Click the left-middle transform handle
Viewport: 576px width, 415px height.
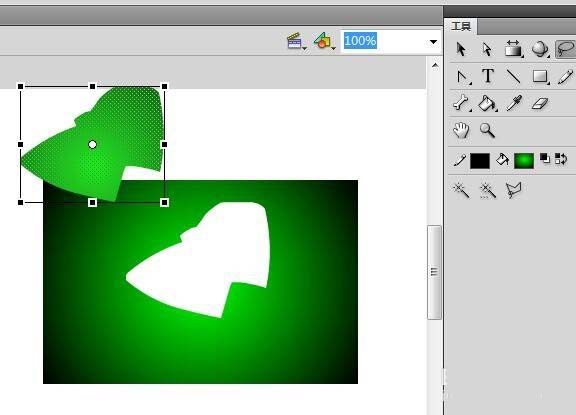point(21,145)
